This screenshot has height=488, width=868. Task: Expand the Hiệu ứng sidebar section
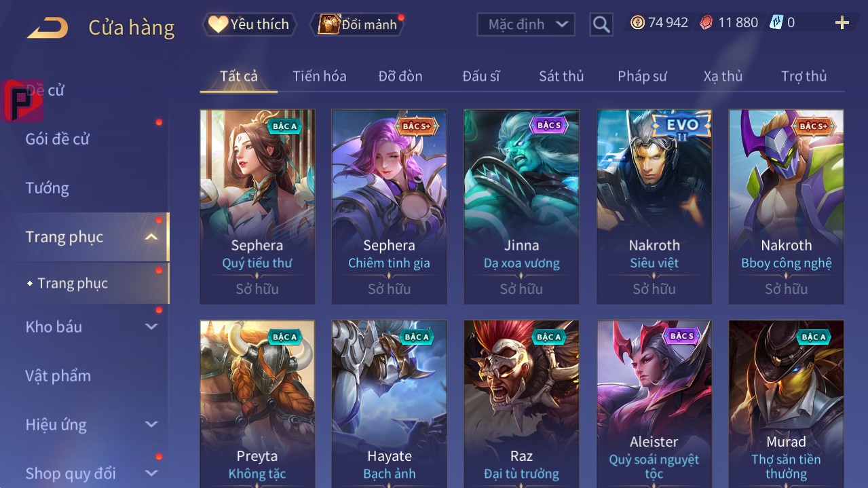click(x=151, y=424)
